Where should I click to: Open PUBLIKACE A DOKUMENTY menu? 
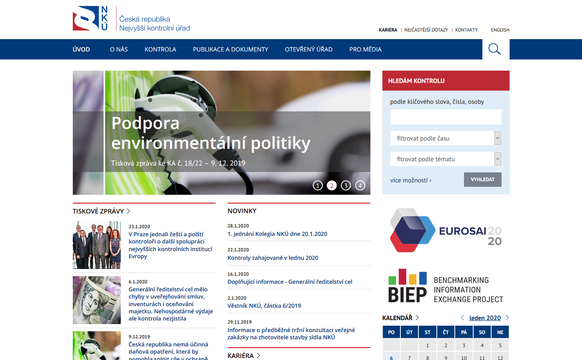(x=230, y=49)
